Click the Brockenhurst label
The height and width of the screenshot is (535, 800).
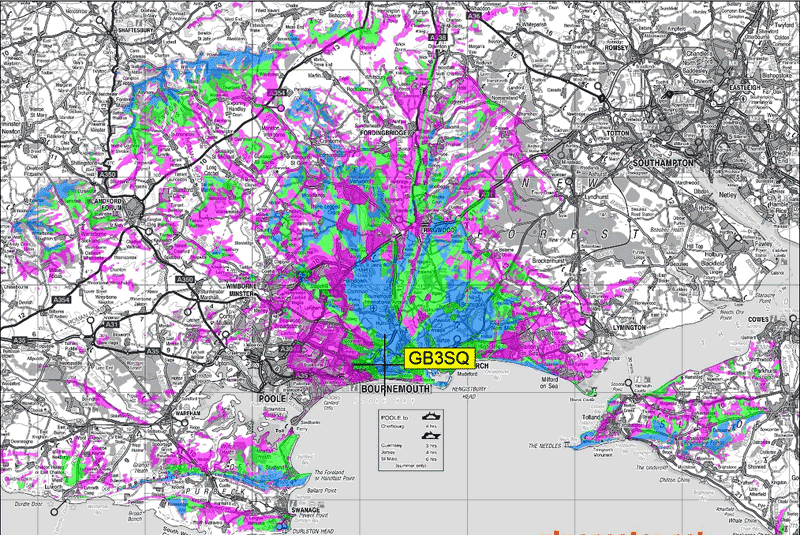tap(548, 260)
